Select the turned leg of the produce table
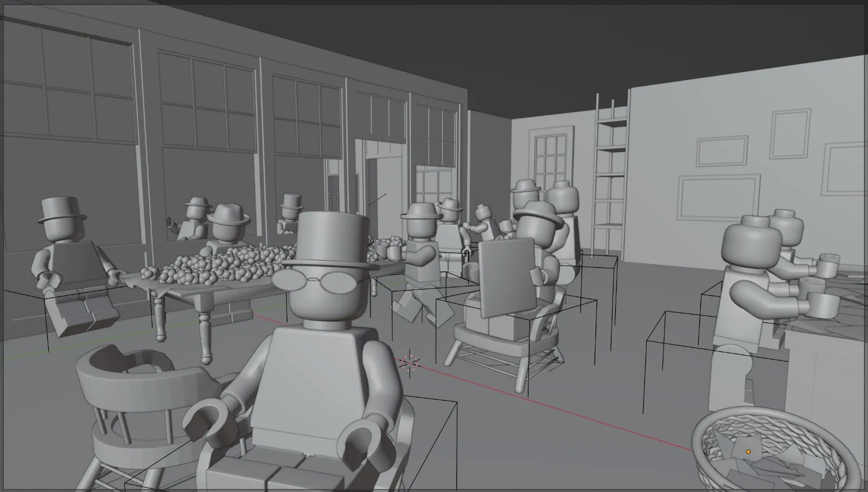 tap(205, 337)
